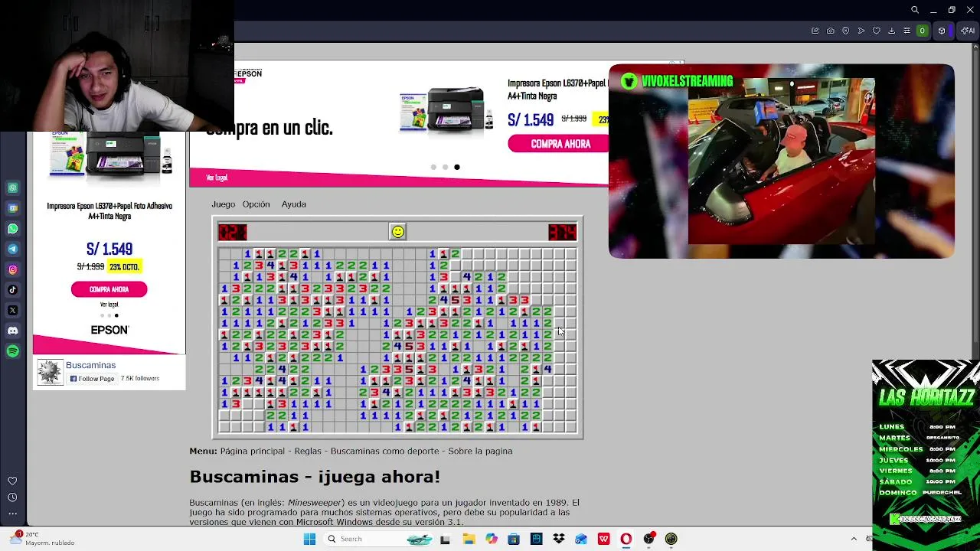Select the third top banner carousel dot

pos(457,167)
